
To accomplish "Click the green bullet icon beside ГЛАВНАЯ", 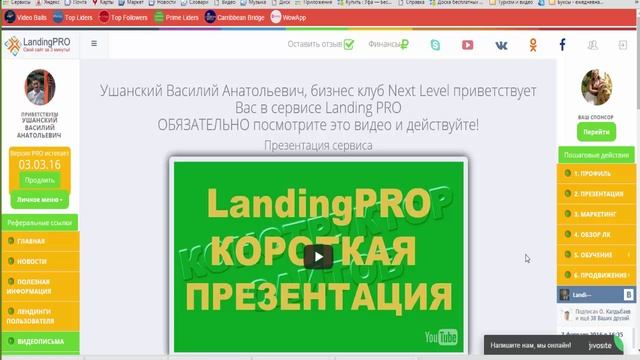I will (11, 241).
